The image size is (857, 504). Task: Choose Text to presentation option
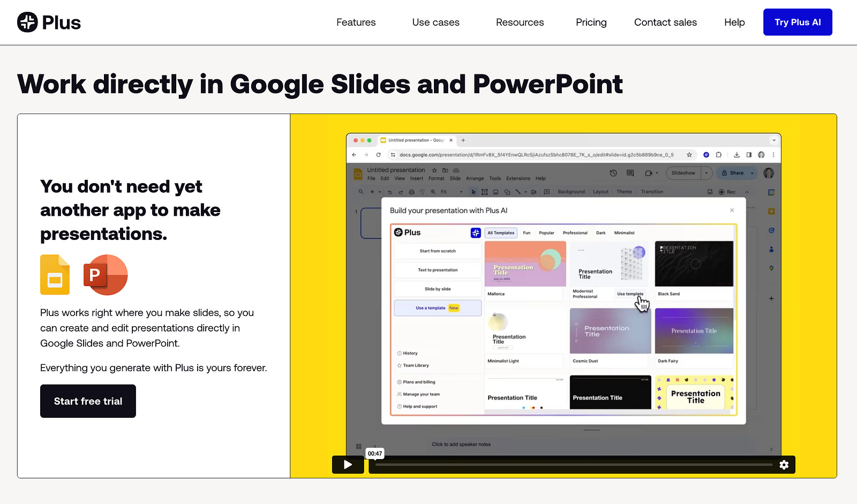438,270
